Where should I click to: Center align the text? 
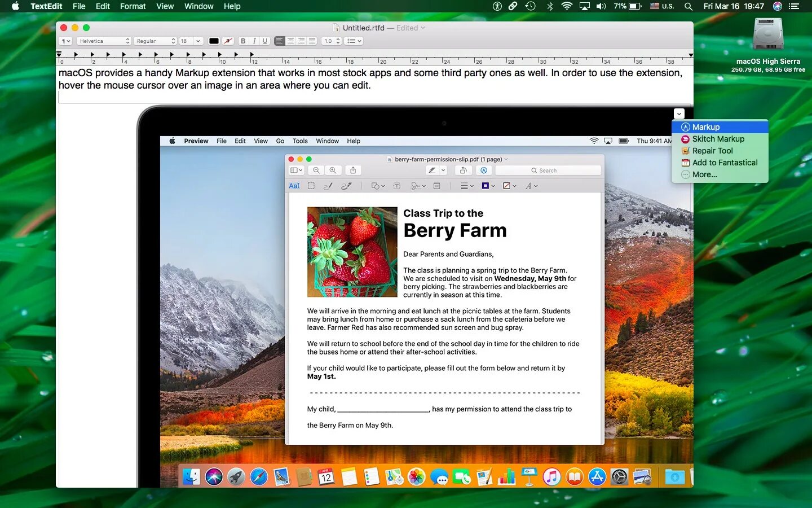[x=290, y=41]
